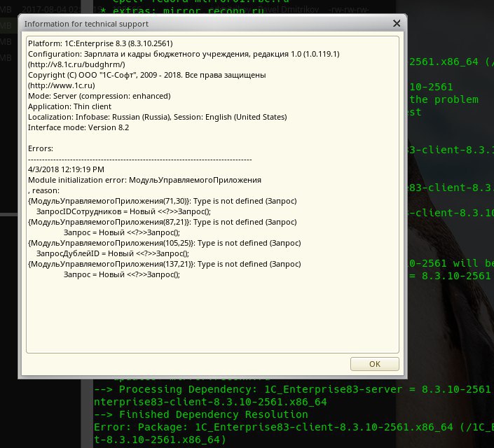Screen dimensions: 494x448
Task: Click the '(http://www.1c.ru)' text
Action: coord(62,85)
